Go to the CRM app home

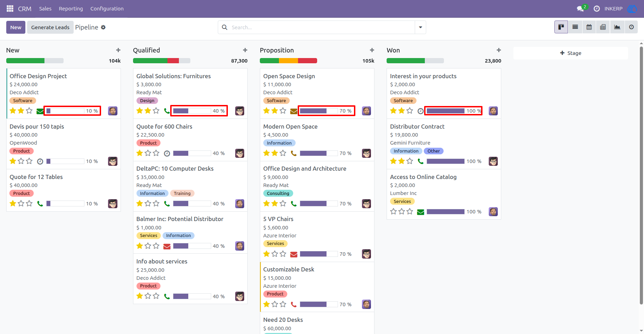point(25,9)
